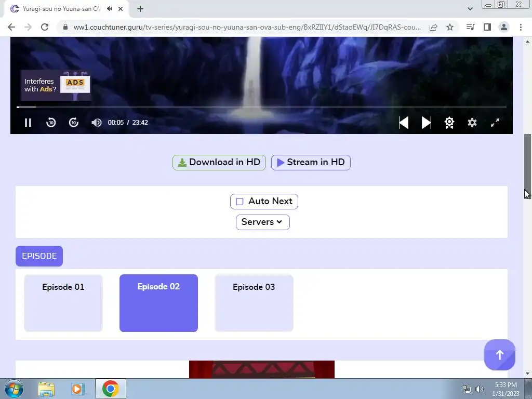
Task: Open Chrome side panel
Action: [487, 27]
